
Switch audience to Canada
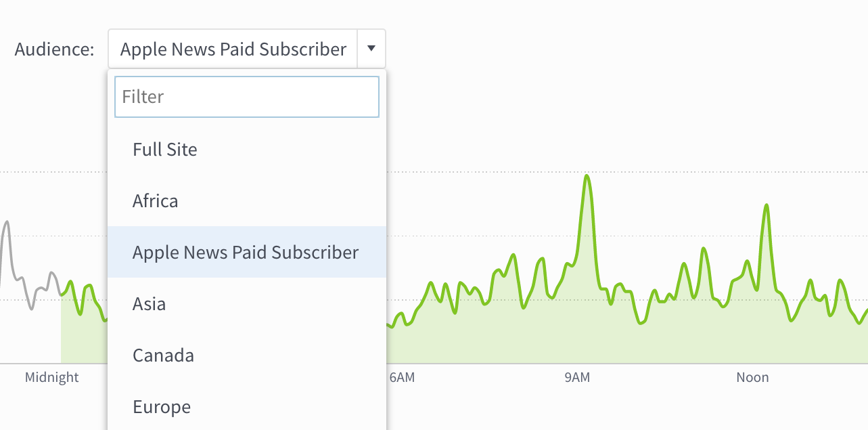[163, 356]
